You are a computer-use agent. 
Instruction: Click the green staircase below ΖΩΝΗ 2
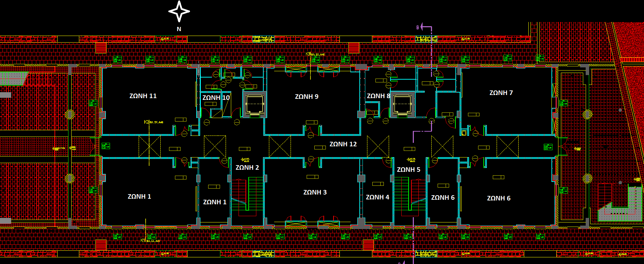coord(256,194)
